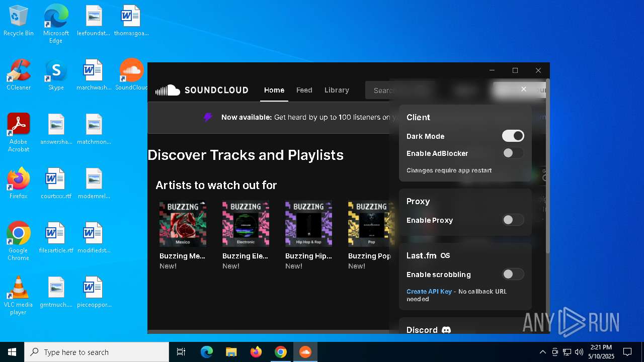
Task: Open the Library tab
Action: (337, 90)
